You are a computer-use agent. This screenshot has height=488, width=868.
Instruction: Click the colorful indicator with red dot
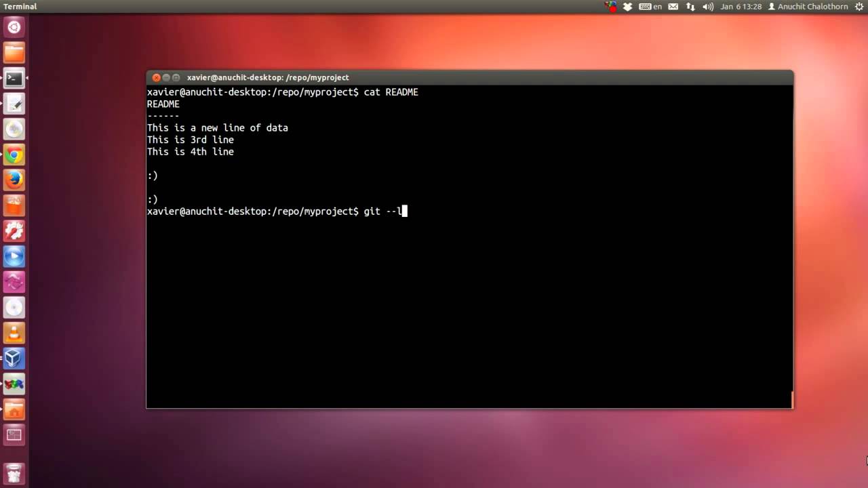click(611, 7)
